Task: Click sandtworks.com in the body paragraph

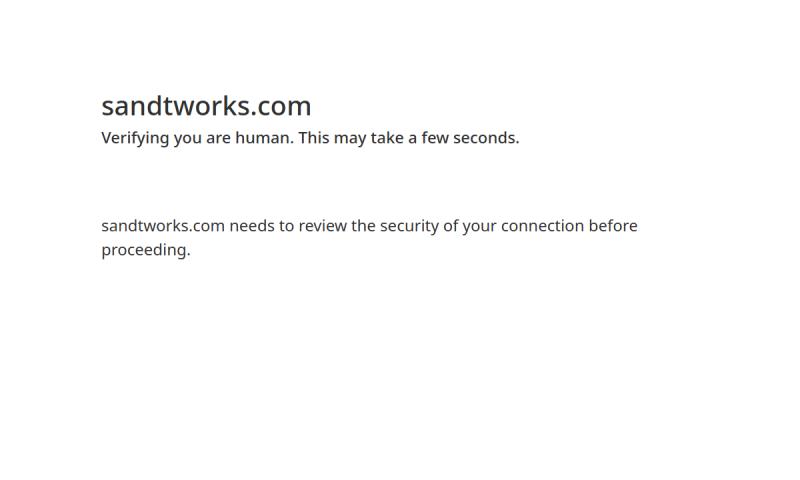Action: click(163, 226)
